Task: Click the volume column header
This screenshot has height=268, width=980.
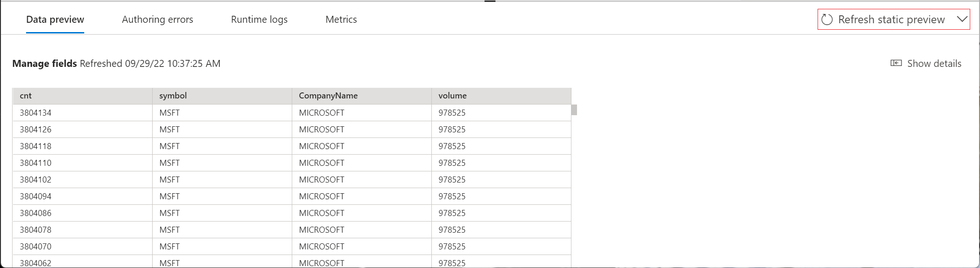Action: [453, 96]
